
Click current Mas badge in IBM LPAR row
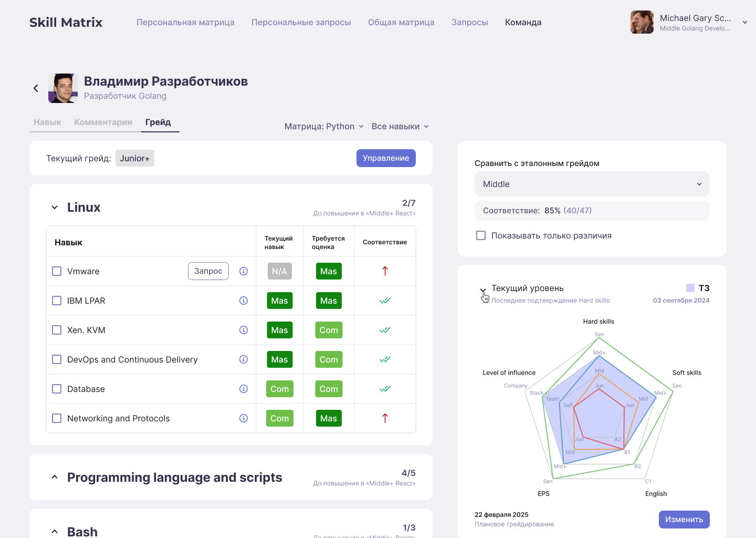[279, 301]
